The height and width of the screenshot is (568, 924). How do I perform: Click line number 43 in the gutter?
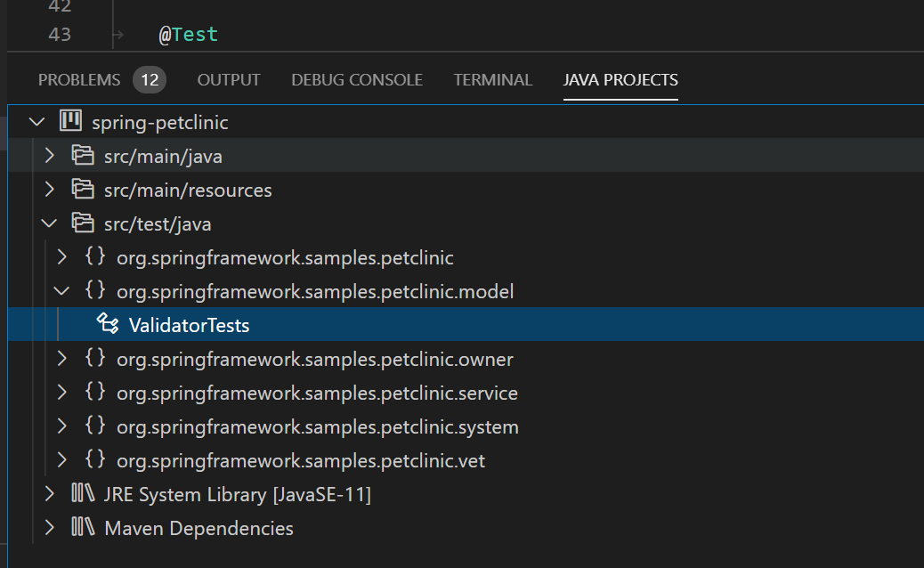pos(60,34)
